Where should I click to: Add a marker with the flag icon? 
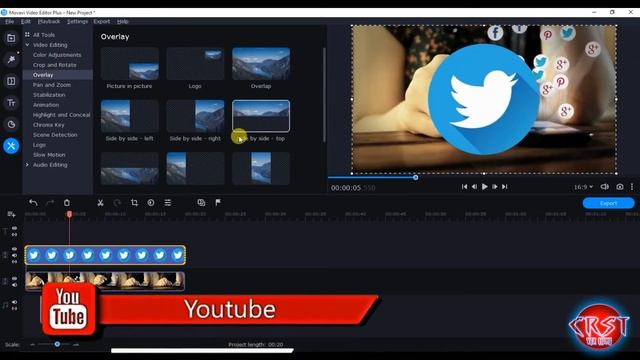pyautogui.click(x=218, y=202)
